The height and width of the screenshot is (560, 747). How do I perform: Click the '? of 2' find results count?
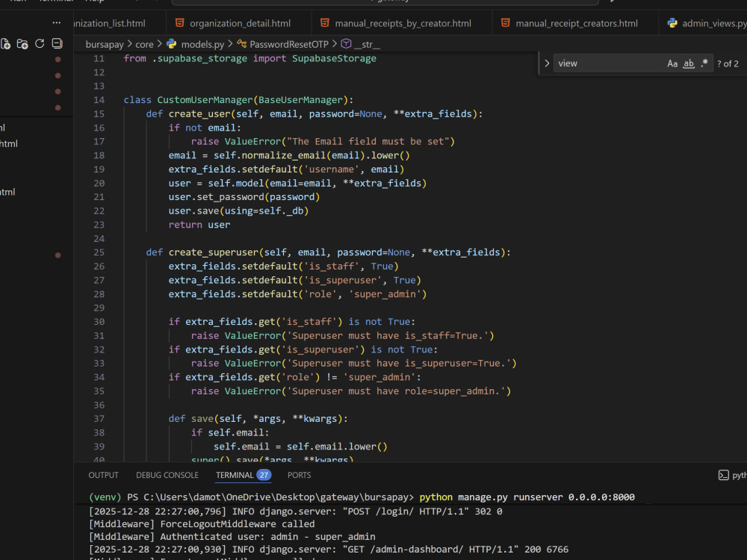[x=728, y=63]
